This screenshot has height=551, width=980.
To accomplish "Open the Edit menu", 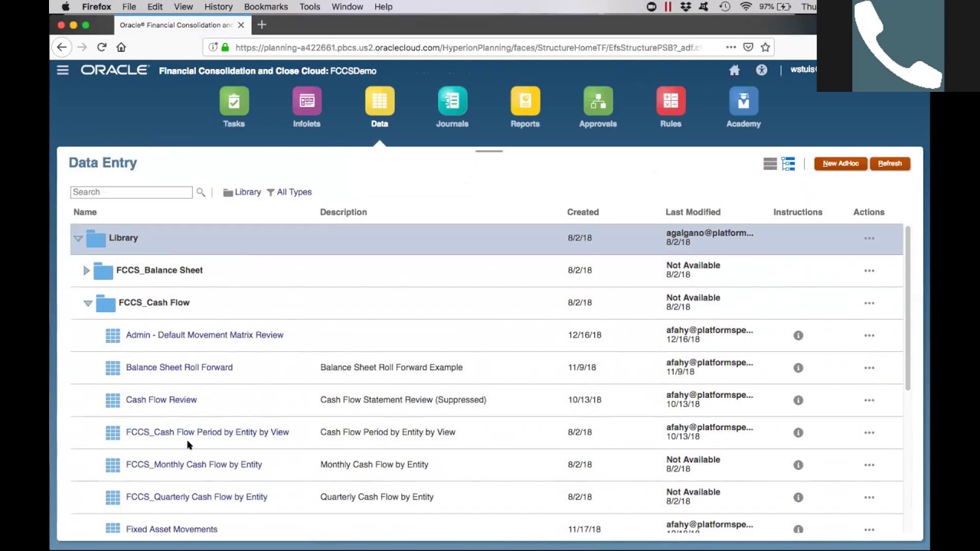I will pyautogui.click(x=155, y=7).
